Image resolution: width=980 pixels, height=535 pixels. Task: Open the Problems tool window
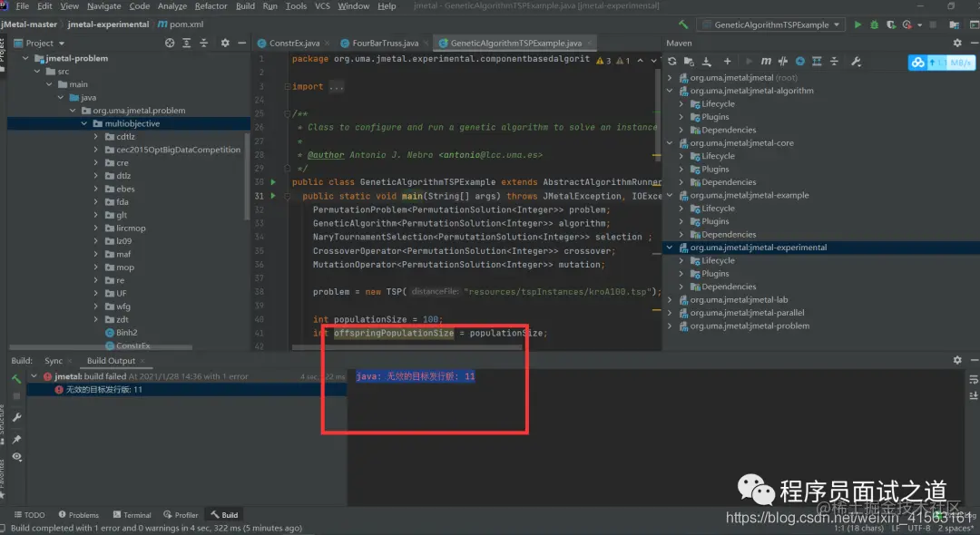click(79, 515)
